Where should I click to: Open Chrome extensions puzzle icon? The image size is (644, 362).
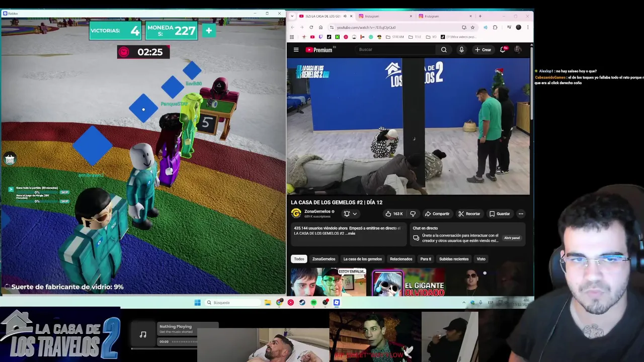pyautogui.click(x=495, y=27)
